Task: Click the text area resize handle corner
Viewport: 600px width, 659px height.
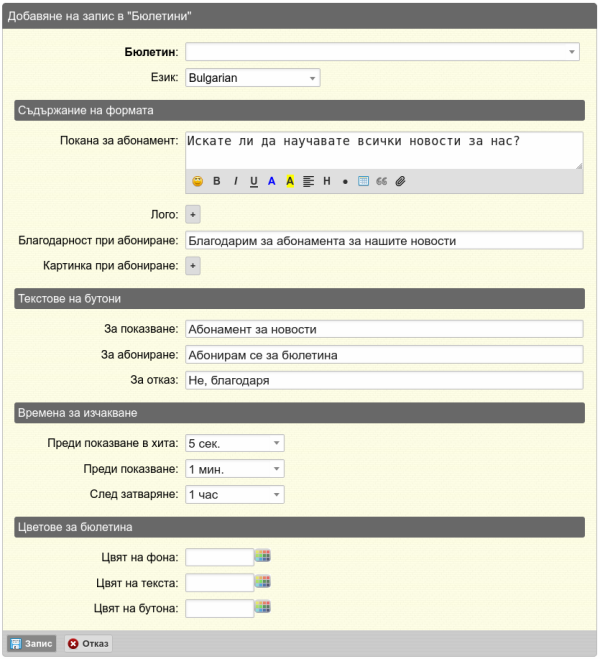Action: (x=579, y=165)
